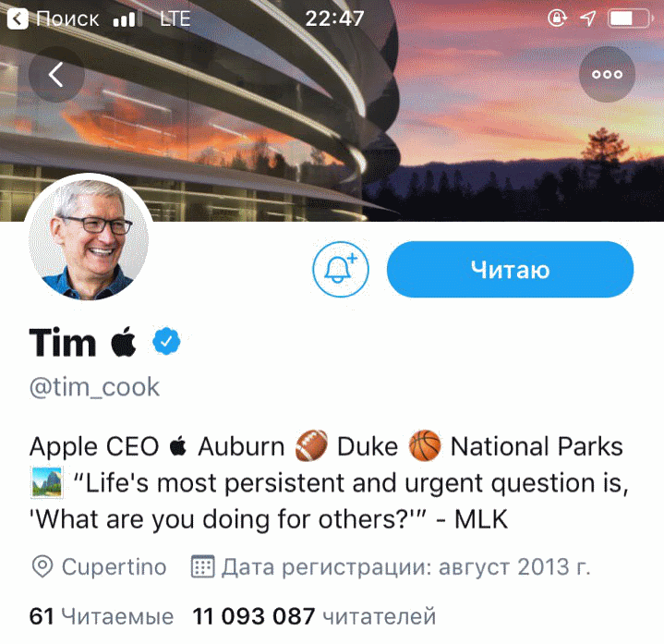
Task: Tap the registration date calendar icon
Action: pos(202,566)
